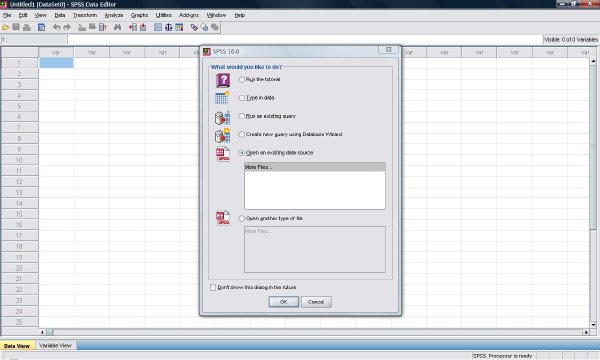Open the Help menu
Image resolution: width=600 pixels, height=360 pixels.
pos(240,15)
